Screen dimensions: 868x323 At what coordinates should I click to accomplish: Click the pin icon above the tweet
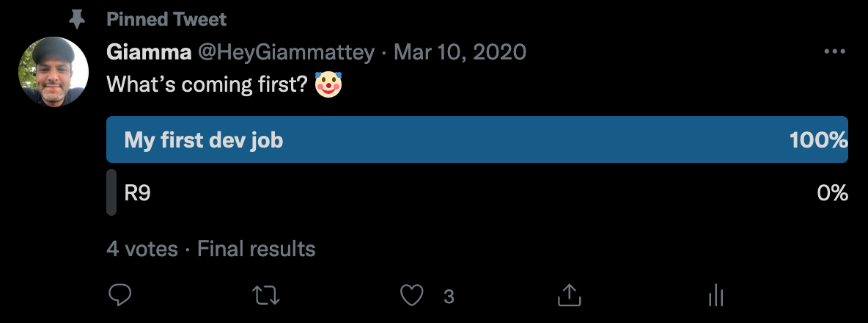[76, 20]
